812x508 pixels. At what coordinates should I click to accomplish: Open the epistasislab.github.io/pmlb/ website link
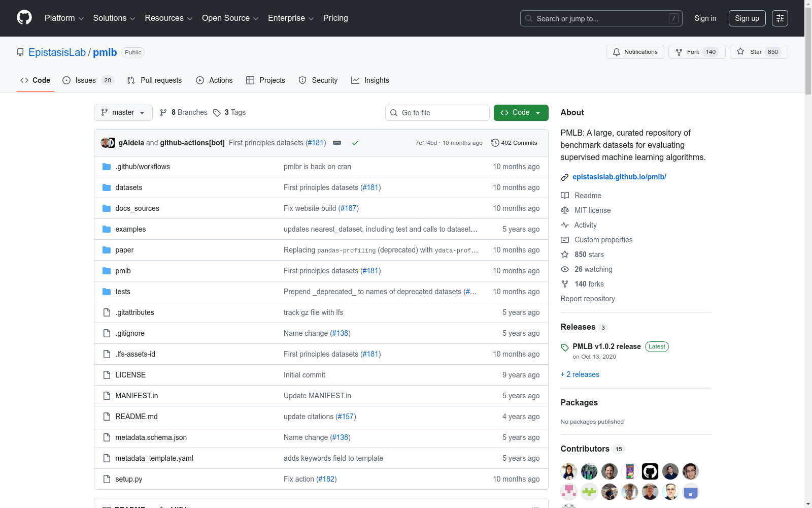[x=619, y=177]
